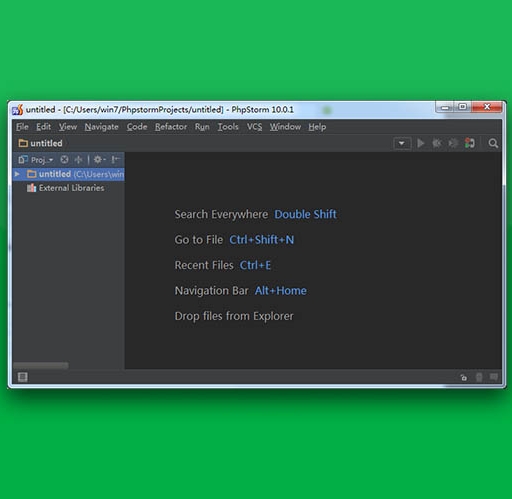Screen dimensions: 512x499
Task: Click the Search Everywhere magnifier icon
Action: (x=493, y=143)
